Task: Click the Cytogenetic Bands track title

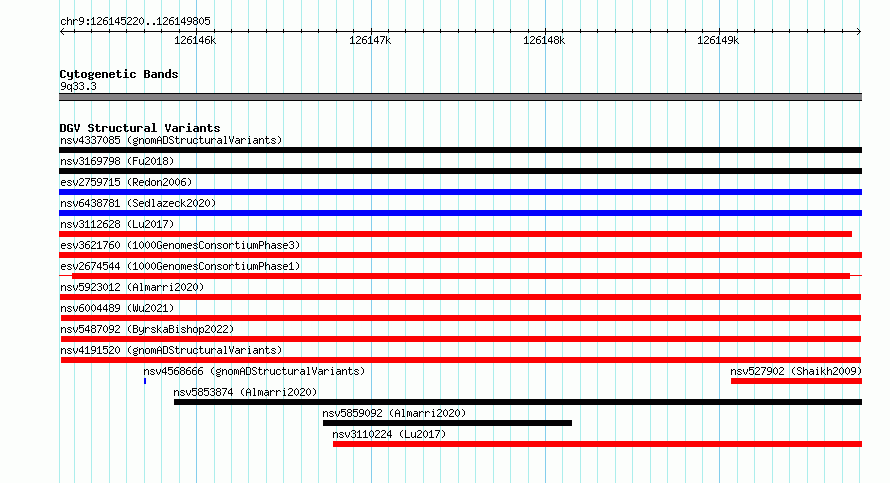Action: point(119,74)
